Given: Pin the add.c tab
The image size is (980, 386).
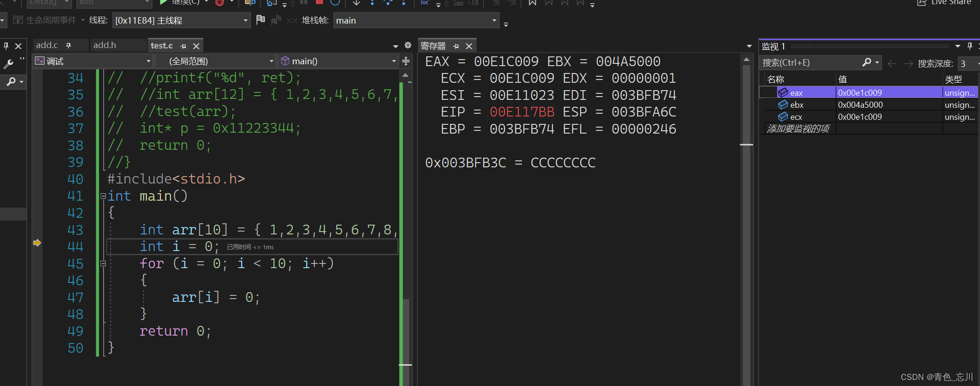Looking at the screenshot, I should [x=68, y=45].
